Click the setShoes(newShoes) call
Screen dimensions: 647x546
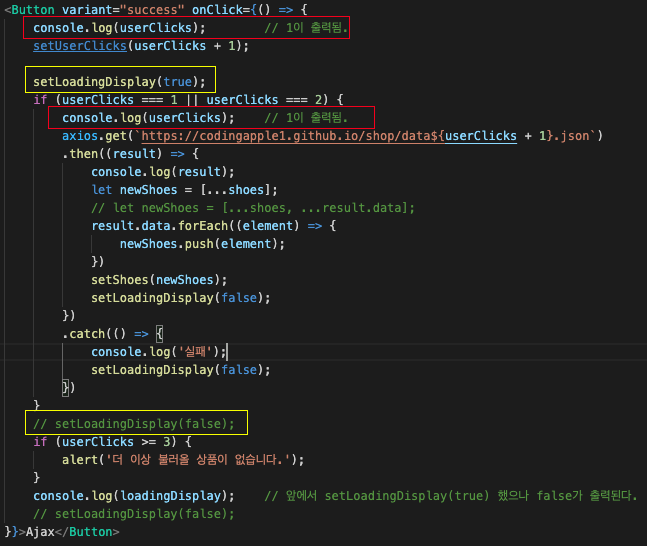pos(159,280)
